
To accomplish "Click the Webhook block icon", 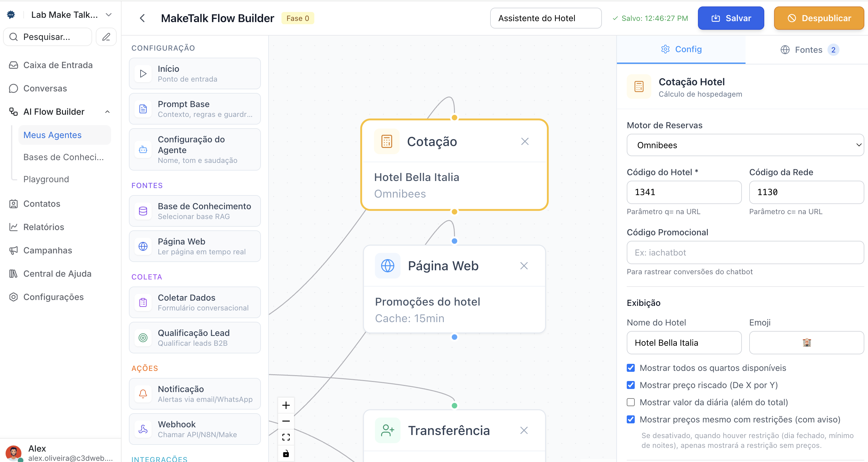I will (x=143, y=429).
